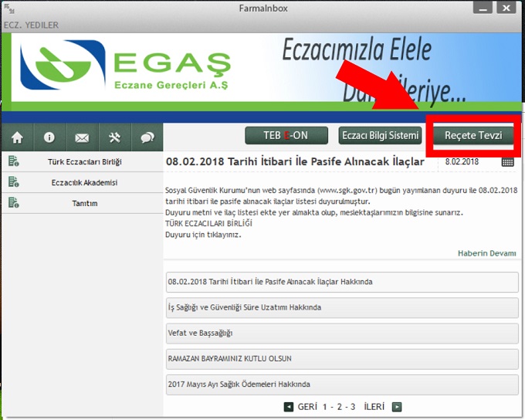The height and width of the screenshot is (420, 525).
Task: Click the EGAŞ logo banner
Action: [126, 66]
